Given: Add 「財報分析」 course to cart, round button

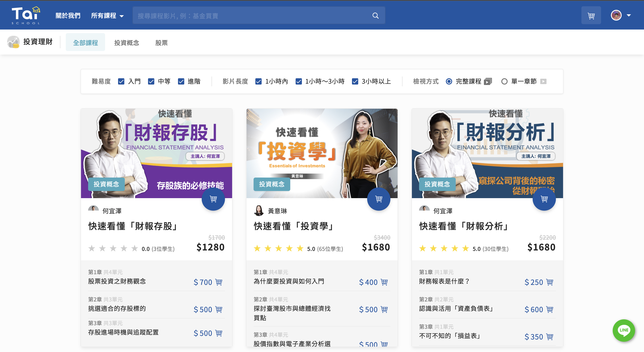Looking at the screenshot, I should pyautogui.click(x=544, y=199).
